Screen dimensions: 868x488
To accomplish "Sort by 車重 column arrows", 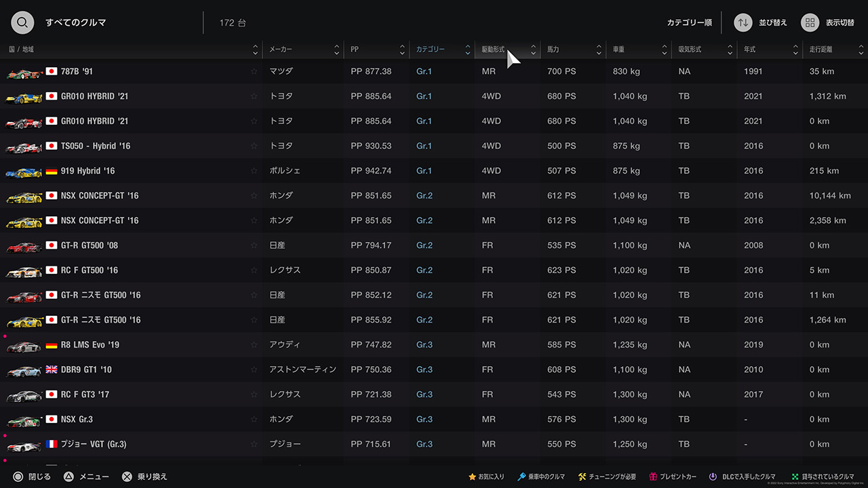I will pos(664,49).
